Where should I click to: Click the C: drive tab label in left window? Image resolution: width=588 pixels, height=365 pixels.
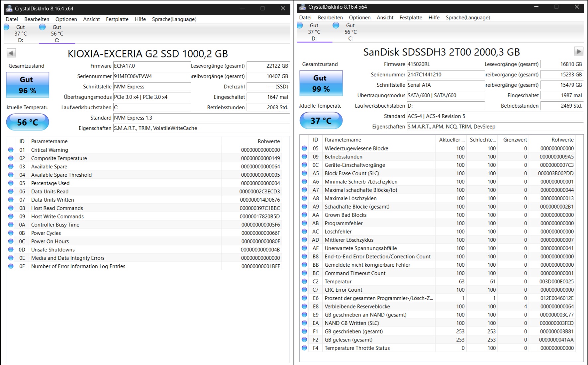[57, 40]
